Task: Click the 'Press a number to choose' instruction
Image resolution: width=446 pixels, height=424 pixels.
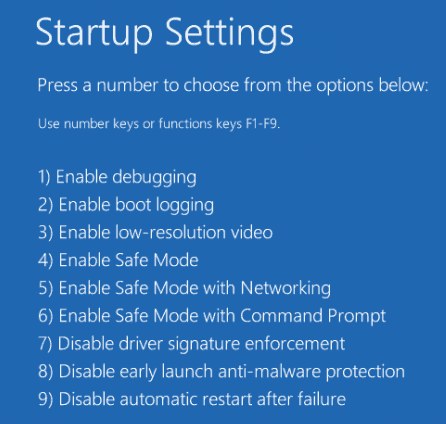Action: click(233, 85)
